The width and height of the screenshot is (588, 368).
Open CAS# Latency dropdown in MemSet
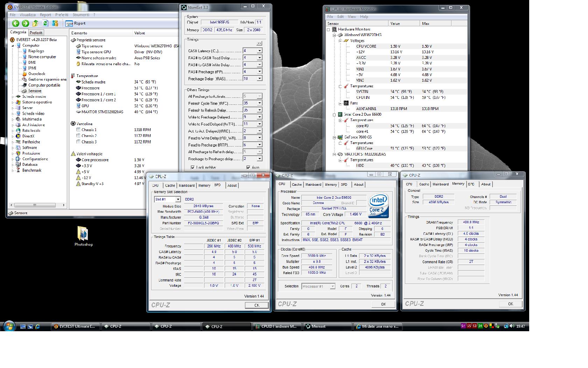[x=260, y=51]
